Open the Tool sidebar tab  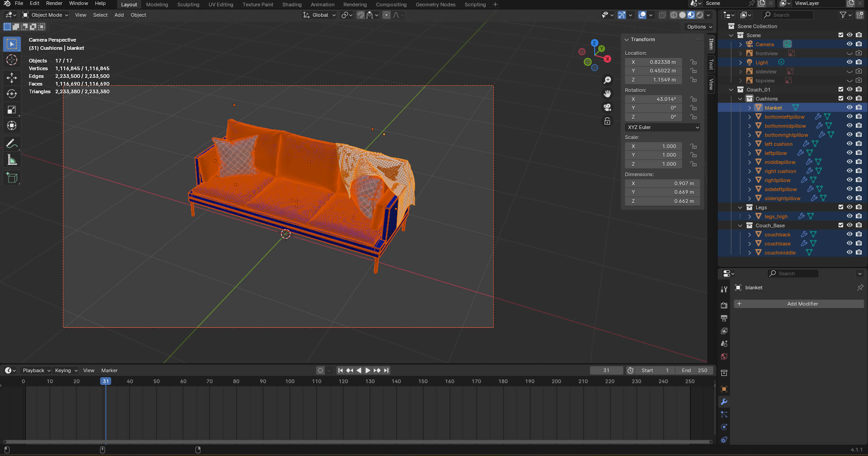pyautogui.click(x=711, y=65)
